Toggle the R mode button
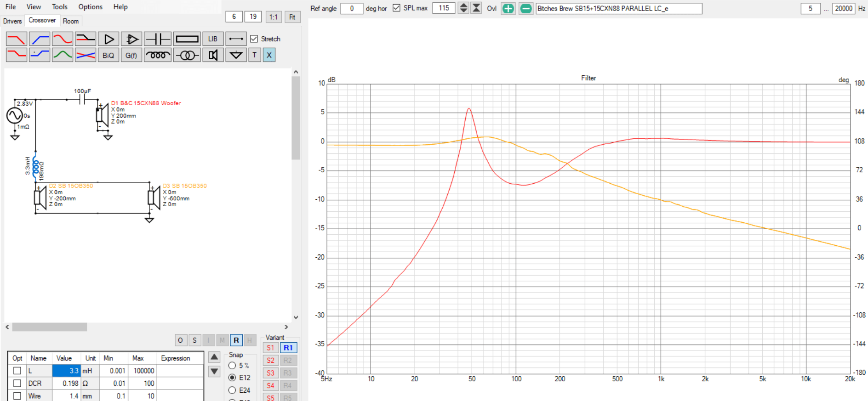This screenshot has height=401, width=868. click(236, 340)
